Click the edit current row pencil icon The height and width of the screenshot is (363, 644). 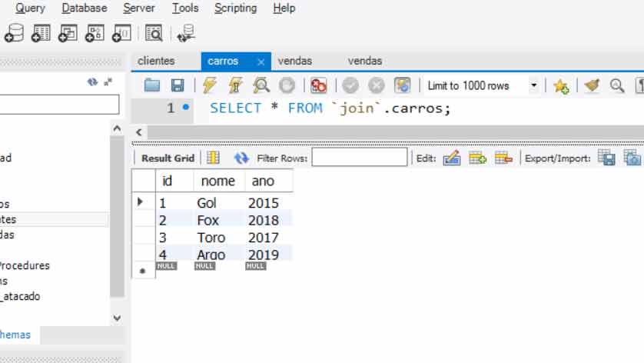[451, 158]
